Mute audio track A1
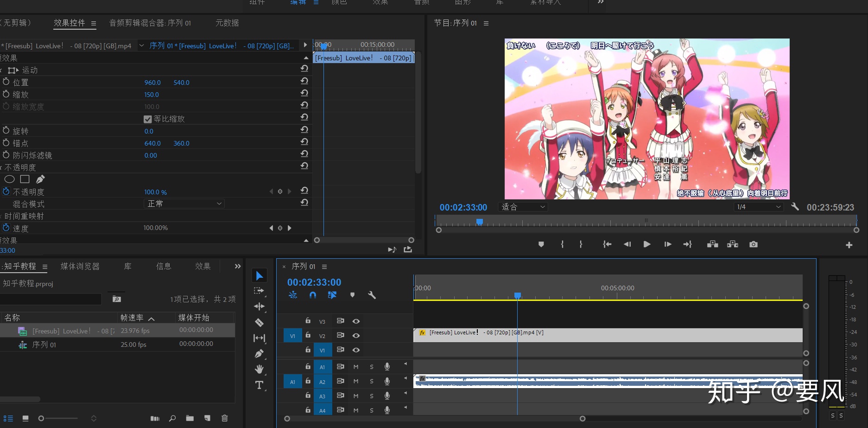Image resolution: width=868 pixels, height=428 pixels. tap(356, 367)
